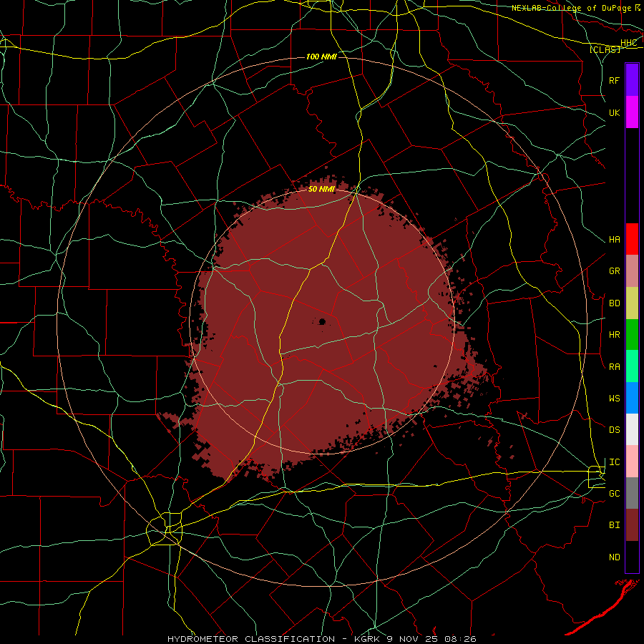
Task: Click the [CLAS] units label
Action: (x=605, y=49)
